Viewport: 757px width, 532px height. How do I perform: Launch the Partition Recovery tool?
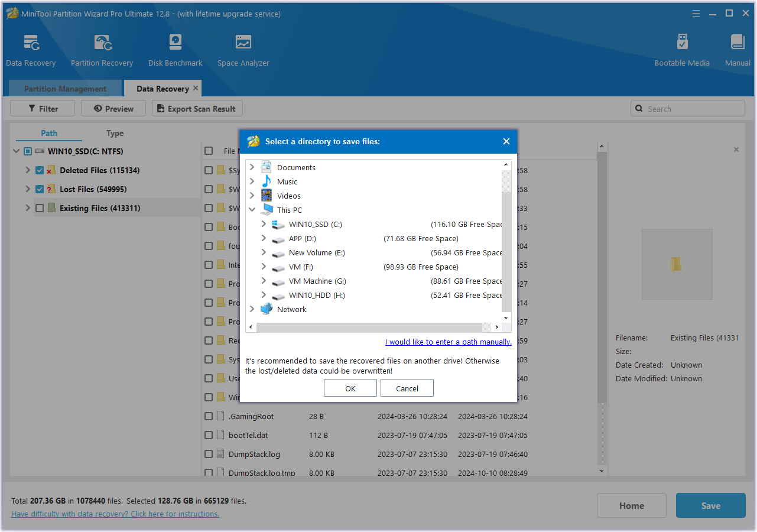[x=102, y=43]
